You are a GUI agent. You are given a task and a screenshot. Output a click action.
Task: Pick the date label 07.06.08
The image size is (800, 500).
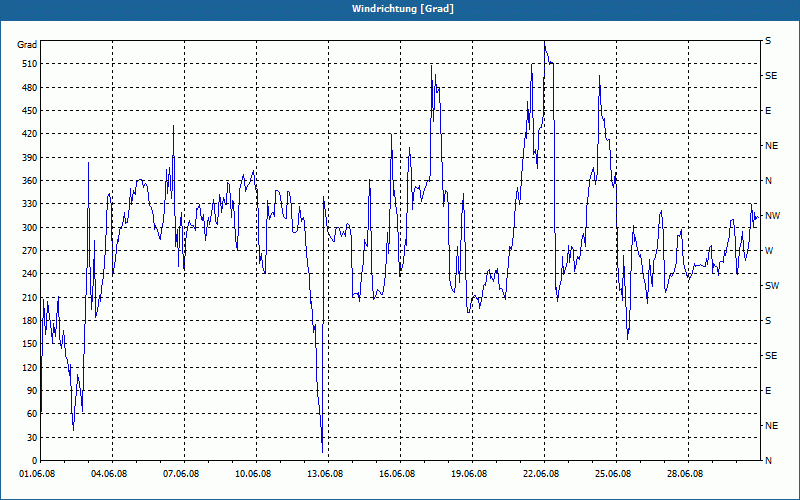pyautogui.click(x=181, y=474)
